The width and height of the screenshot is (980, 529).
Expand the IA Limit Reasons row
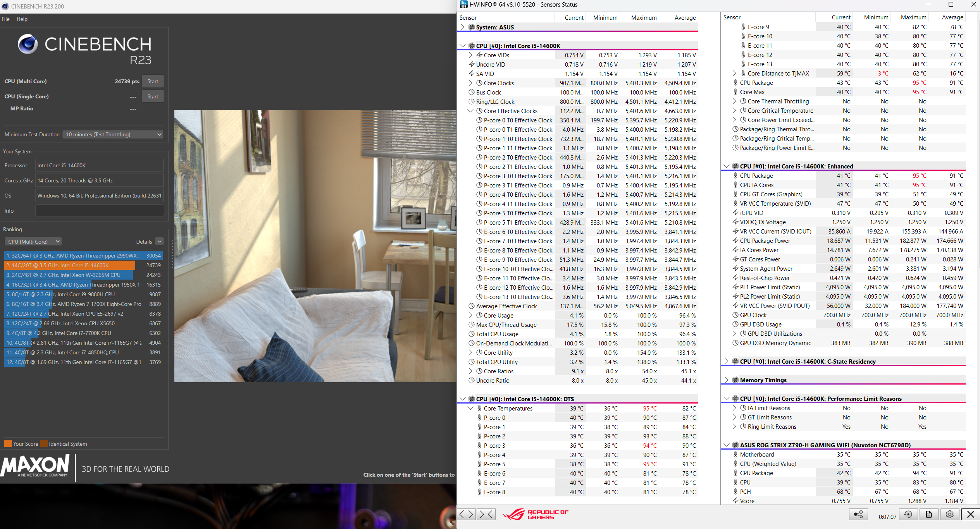click(734, 408)
